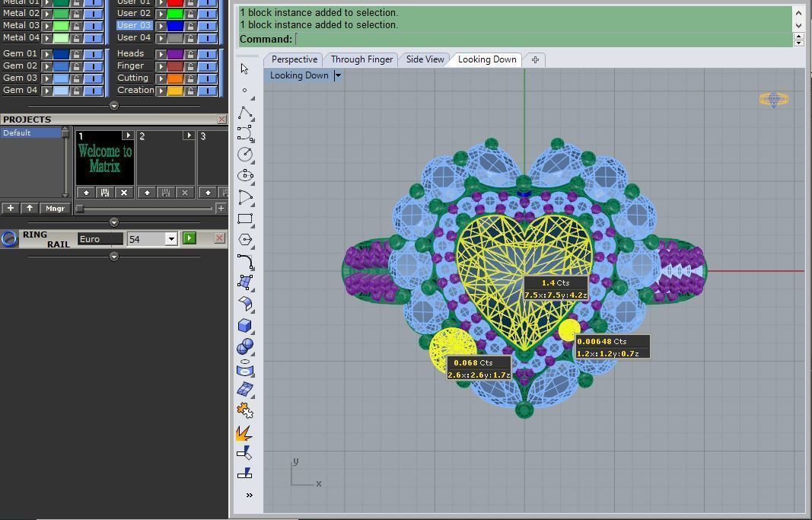Expand Gem 03 layer arrow
The image size is (812, 520).
(x=46, y=78)
